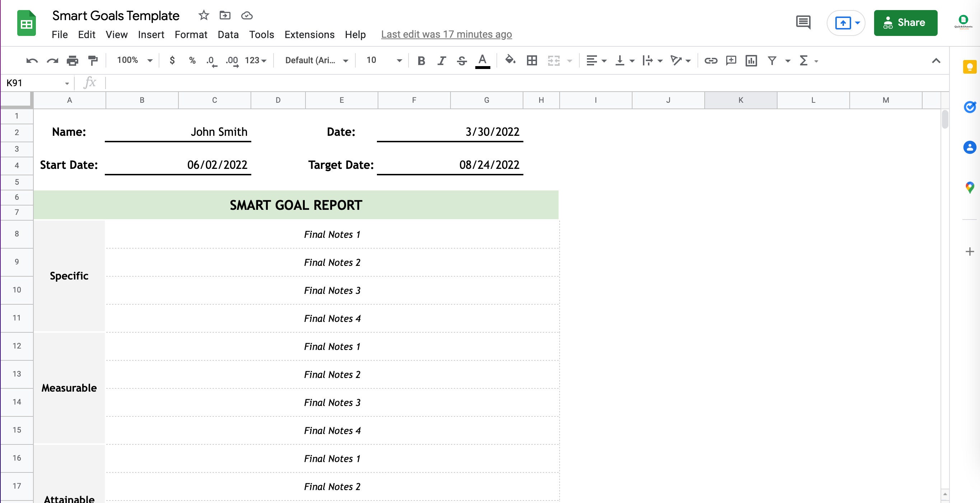Open version history via last edit link
Image resolution: width=980 pixels, height=503 pixels.
coord(446,34)
